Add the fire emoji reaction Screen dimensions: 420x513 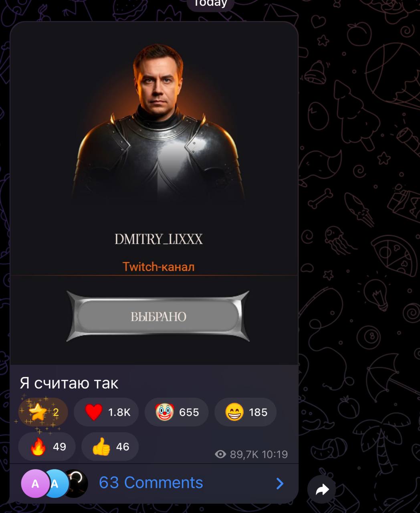47,446
